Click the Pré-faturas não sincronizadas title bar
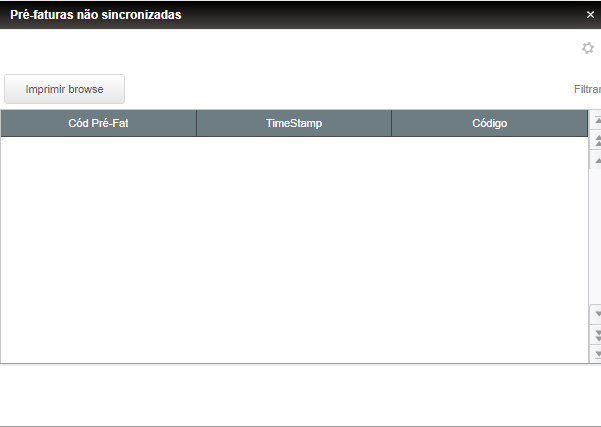601x427 pixels. (x=291, y=15)
